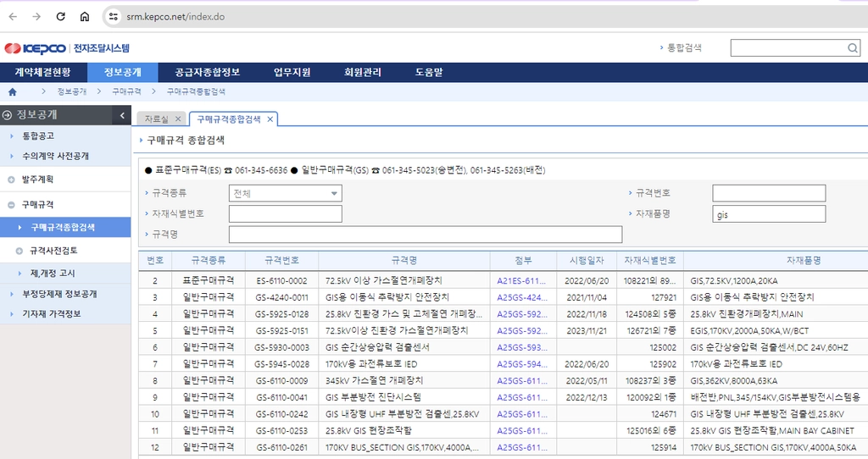This screenshot has width=868, height=459.
Task: Switch to the 구매규격종합검색 tab
Action: coord(229,119)
